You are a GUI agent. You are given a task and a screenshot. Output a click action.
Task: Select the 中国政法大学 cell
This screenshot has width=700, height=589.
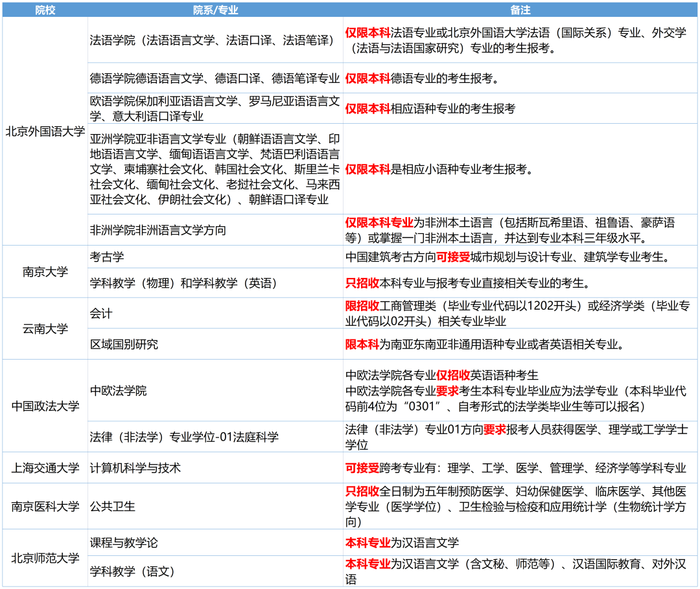pos(45,406)
